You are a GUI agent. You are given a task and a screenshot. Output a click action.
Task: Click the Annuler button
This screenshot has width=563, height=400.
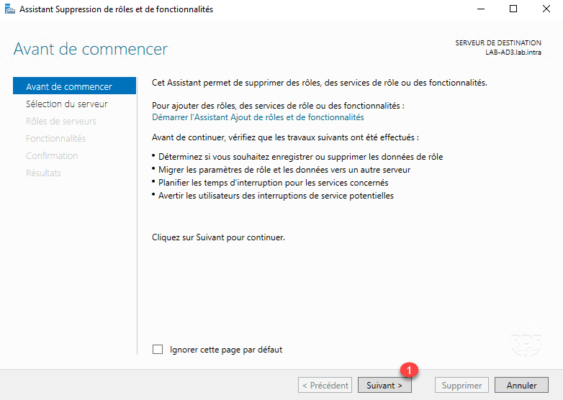point(521,385)
